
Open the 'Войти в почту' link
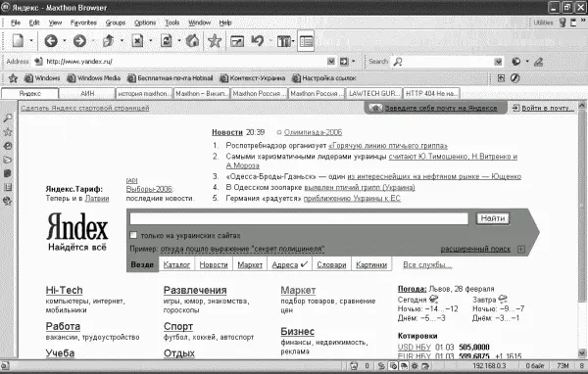click(548, 108)
